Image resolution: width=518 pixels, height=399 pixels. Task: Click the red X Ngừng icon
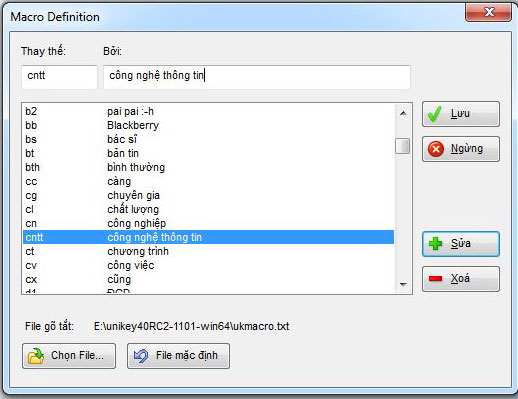coord(436,149)
